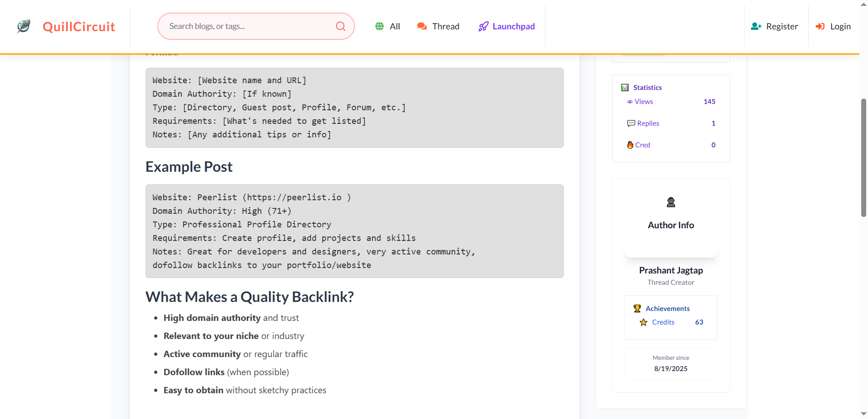Click the Views eye icon
This screenshot has height=419, width=868.
click(629, 102)
